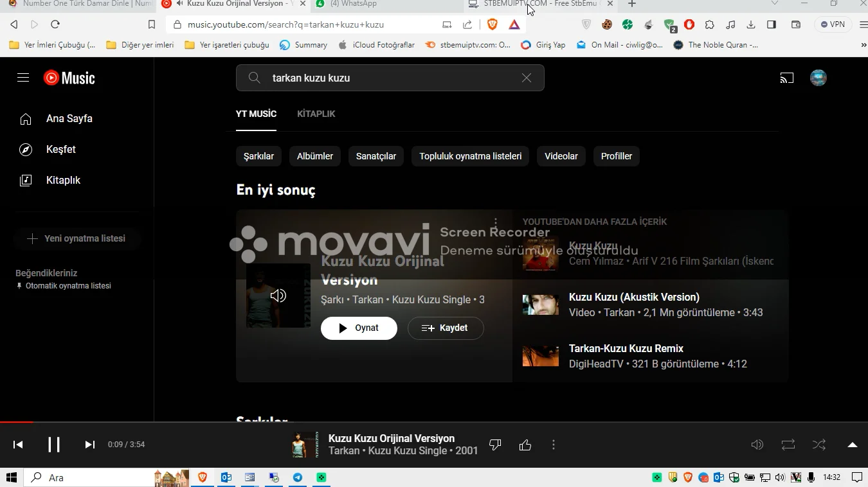868x487 pixels.
Task: Open the account avatar menu
Action: click(x=818, y=78)
